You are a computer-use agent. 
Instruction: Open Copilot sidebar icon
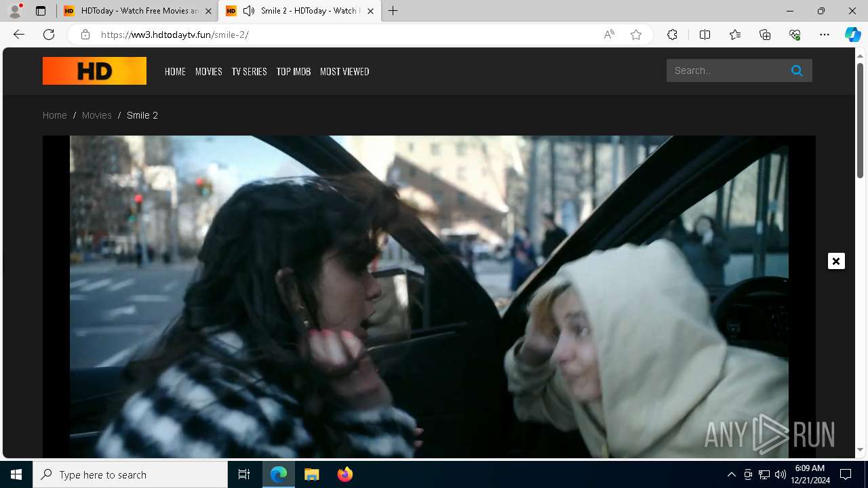[x=853, y=35]
